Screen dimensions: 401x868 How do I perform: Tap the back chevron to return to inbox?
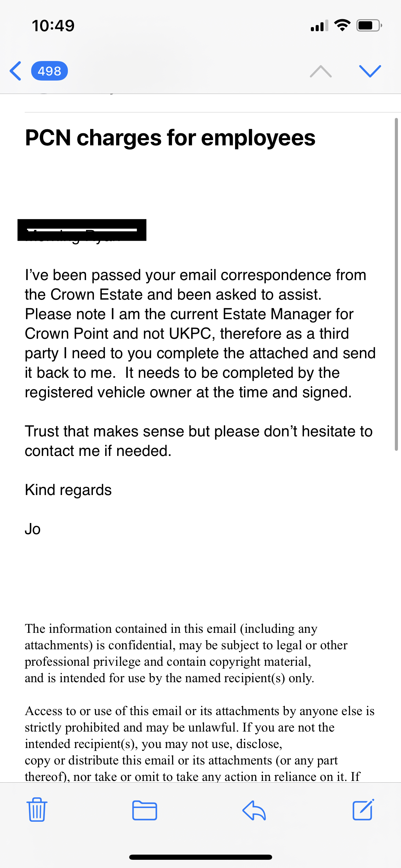click(16, 71)
